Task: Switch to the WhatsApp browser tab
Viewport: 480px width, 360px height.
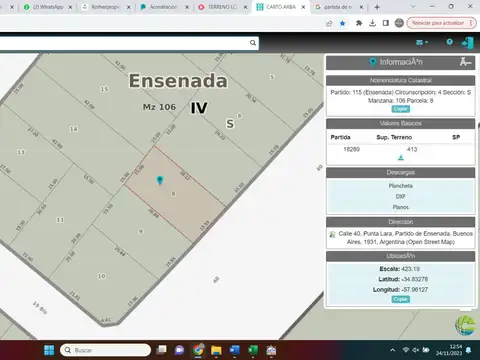Action: tap(47, 7)
